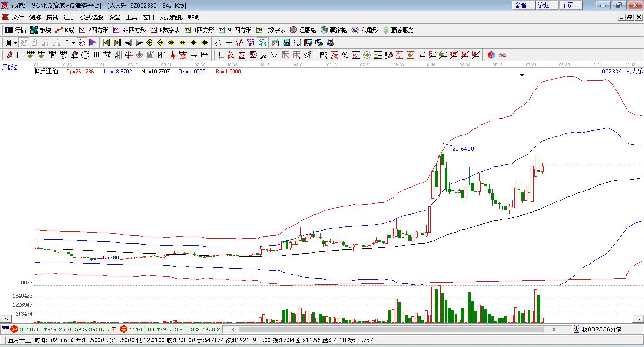Viewport: 644px width, 347px height.
Task: Open the 交易委托 menu
Action: 171,18
